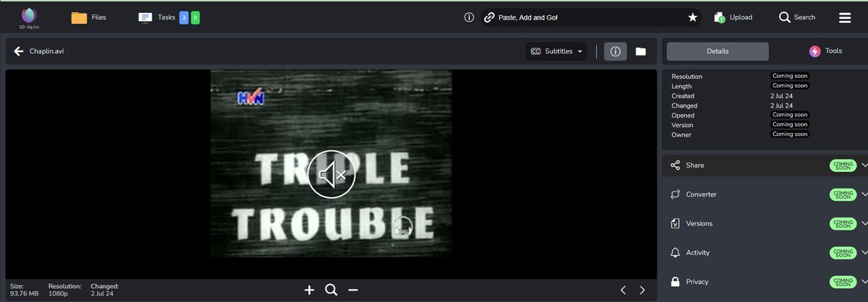The height and width of the screenshot is (302, 868).
Task: Switch to the Tools tab
Action: tap(825, 51)
